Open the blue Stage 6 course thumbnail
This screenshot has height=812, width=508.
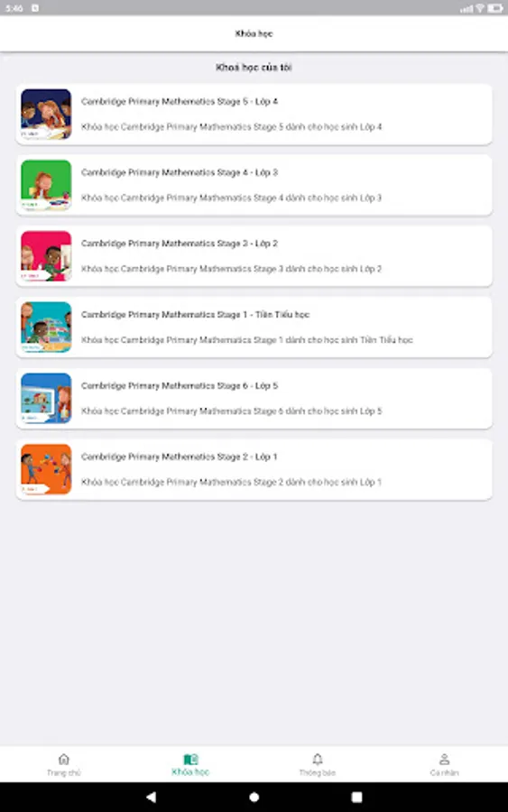pyautogui.click(x=46, y=398)
